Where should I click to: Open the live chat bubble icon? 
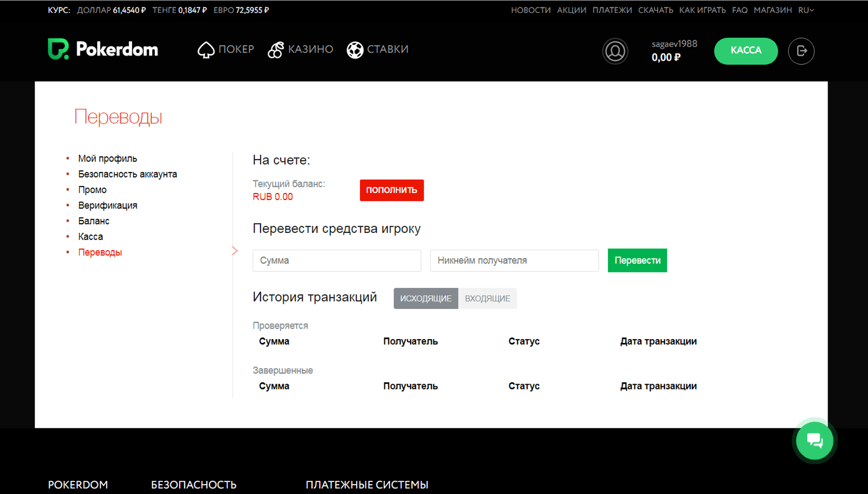[x=814, y=441]
